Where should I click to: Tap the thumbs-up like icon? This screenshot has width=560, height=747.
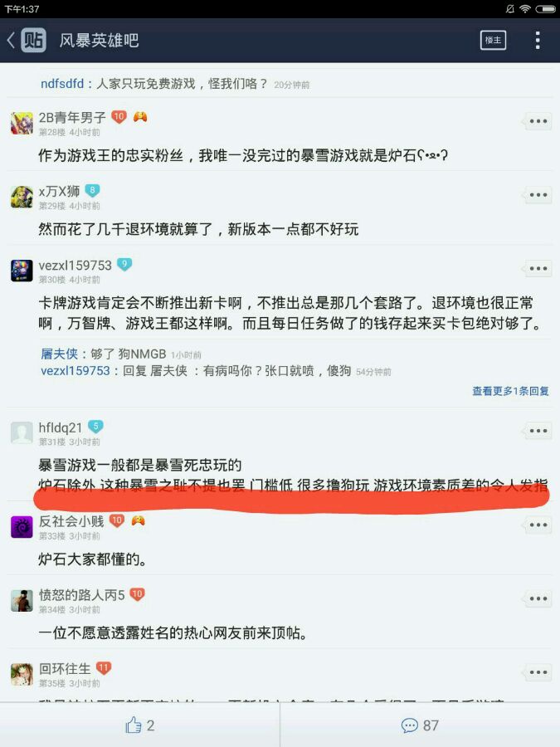click(134, 725)
